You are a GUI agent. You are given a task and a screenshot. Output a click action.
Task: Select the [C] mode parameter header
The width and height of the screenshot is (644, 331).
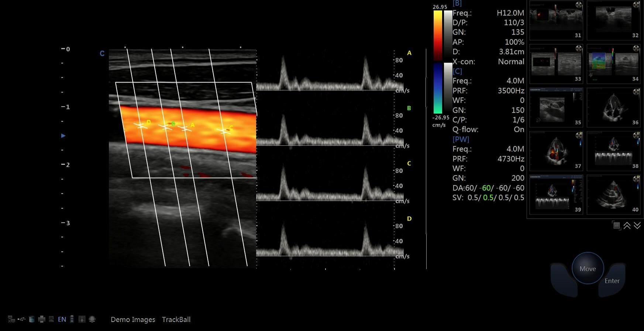457,71
